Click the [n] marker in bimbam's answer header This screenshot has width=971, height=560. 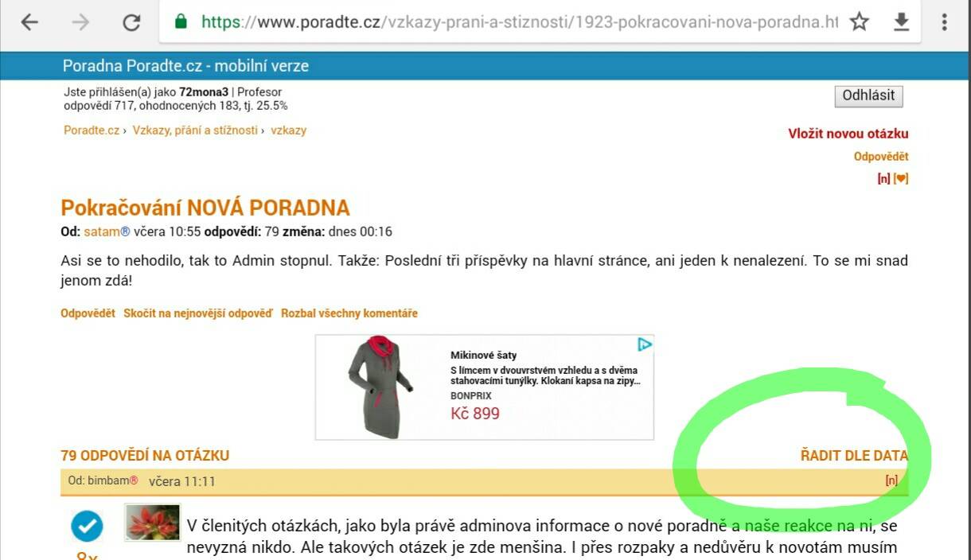point(891,480)
